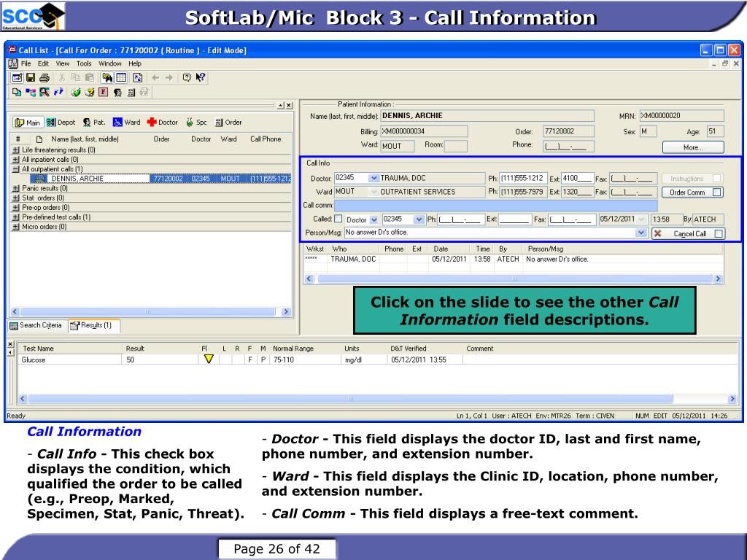Click the document icon left of File menu
This screenshot has width=747, height=560.
pyautogui.click(x=13, y=63)
